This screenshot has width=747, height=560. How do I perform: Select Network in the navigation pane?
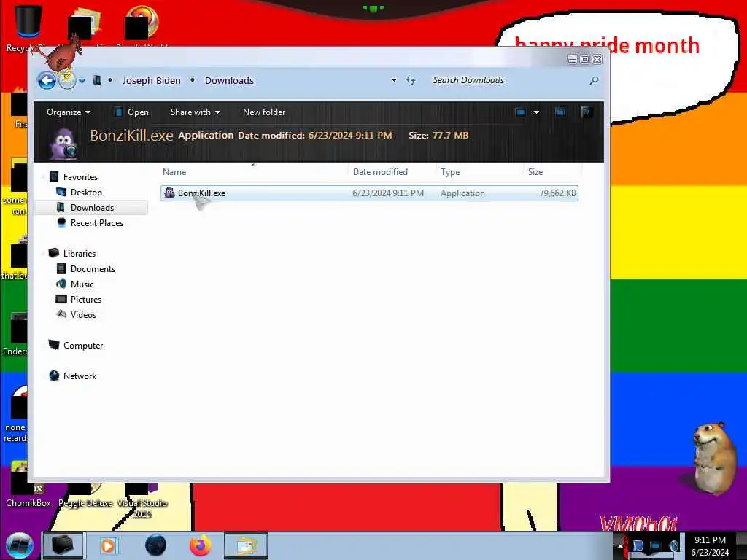pos(80,376)
